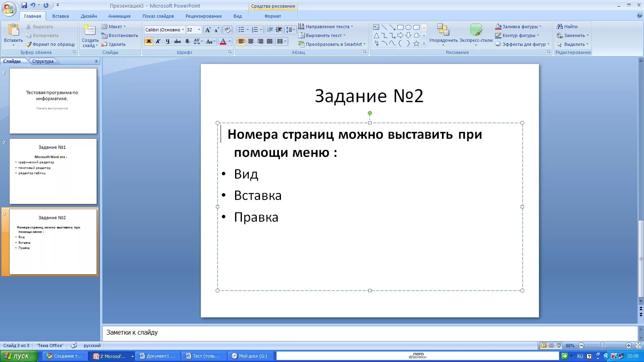Toggle strikethrough formatting
The width and height of the screenshot is (644, 362).
pyautogui.click(x=178, y=41)
